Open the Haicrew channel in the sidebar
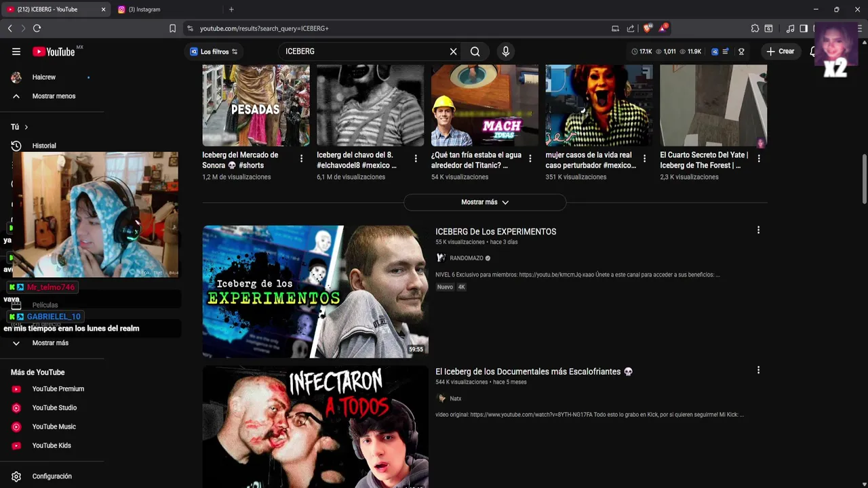This screenshot has width=868, height=488. coord(44,77)
